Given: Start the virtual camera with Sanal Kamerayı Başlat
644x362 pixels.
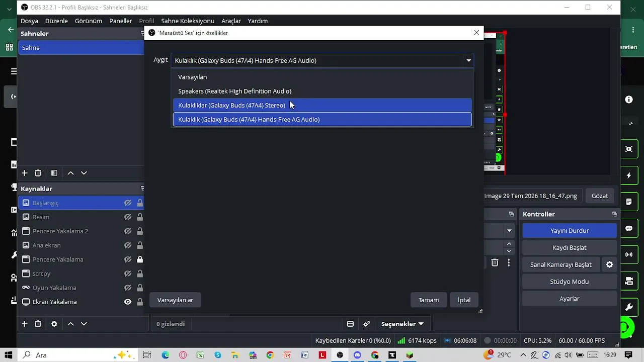Looking at the screenshot, I should [561, 264].
